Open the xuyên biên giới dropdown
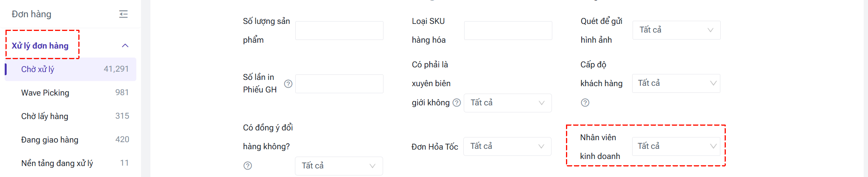The image size is (868, 177). 508,103
